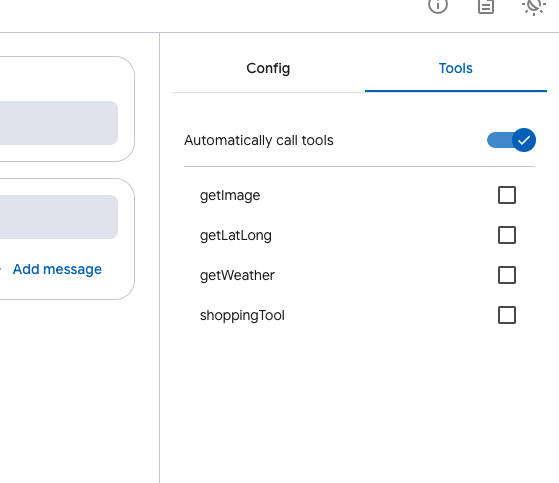This screenshot has height=483, width=559.
Task: Select the Tools tab
Action: point(456,68)
